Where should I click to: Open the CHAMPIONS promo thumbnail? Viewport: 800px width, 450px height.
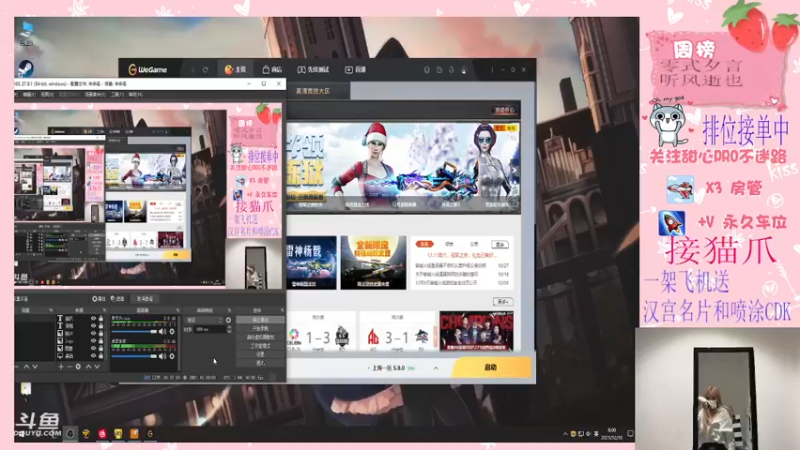coord(477,331)
